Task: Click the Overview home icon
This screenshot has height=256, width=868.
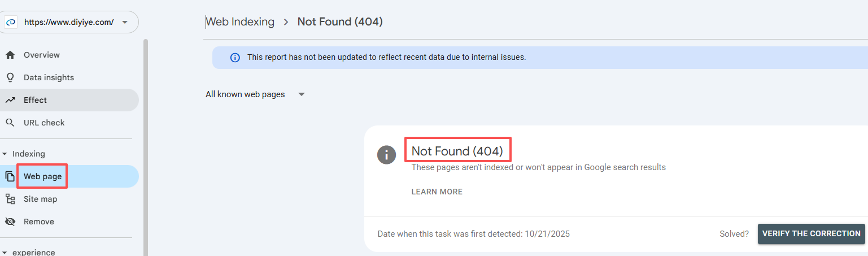Action: pyautogui.click(x=10, y=55)
